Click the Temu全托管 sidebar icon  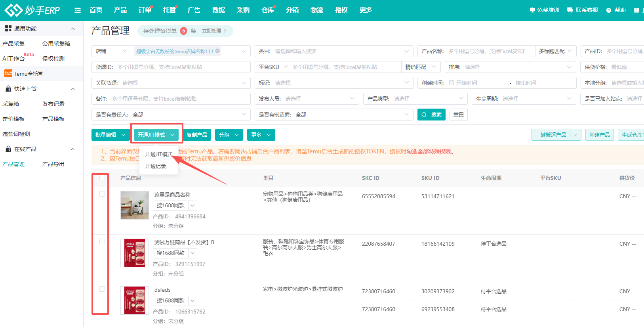pos(8,73)
